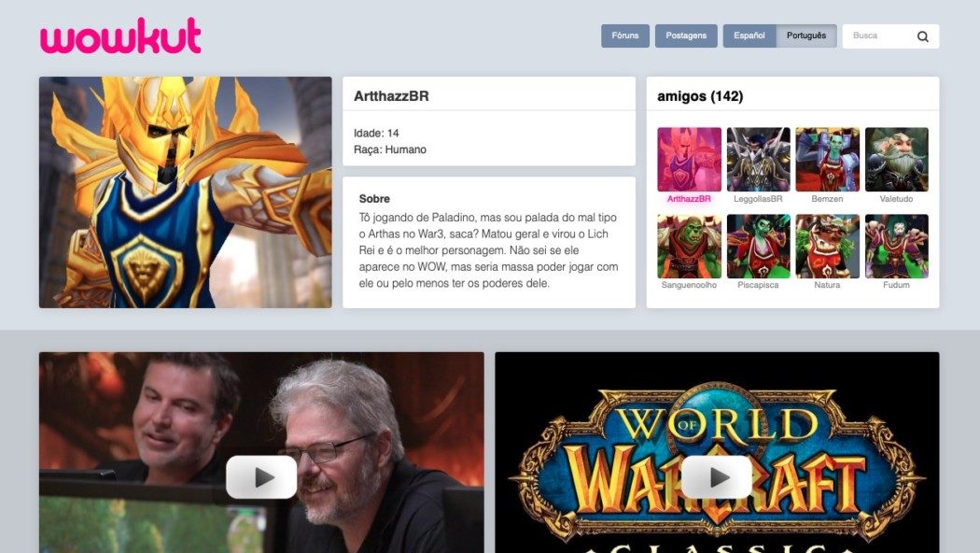The height and width of the screenshot is (553, 980).
Task: Open ArtthazzBR friend avatar
Action: (x=689, y=159)
